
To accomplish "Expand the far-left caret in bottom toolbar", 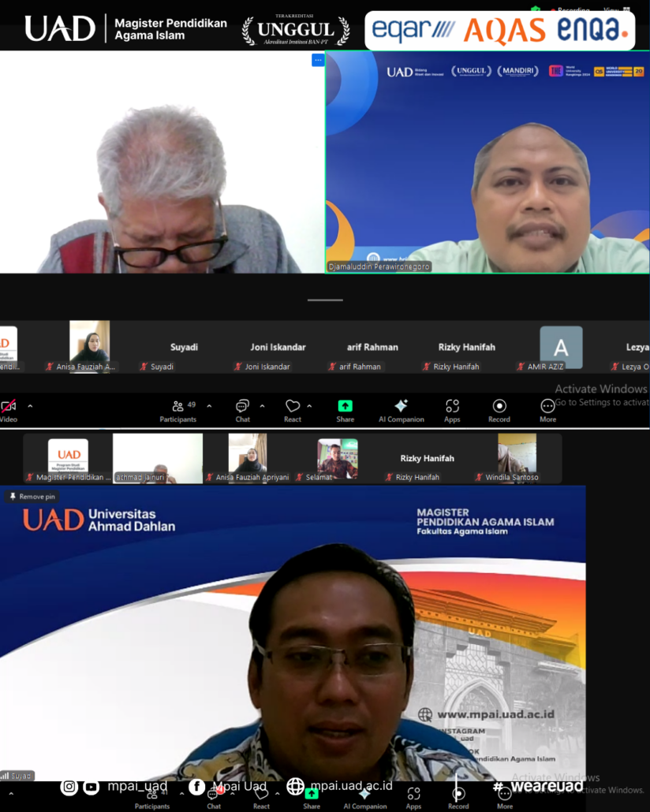I will pyautogui.click(x=11, y=794).
